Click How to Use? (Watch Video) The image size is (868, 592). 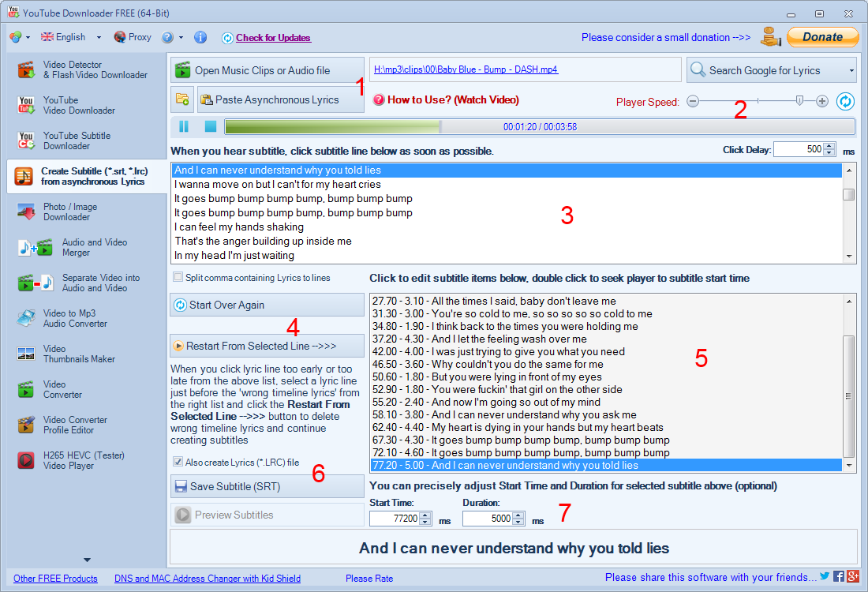coord(446,100)
